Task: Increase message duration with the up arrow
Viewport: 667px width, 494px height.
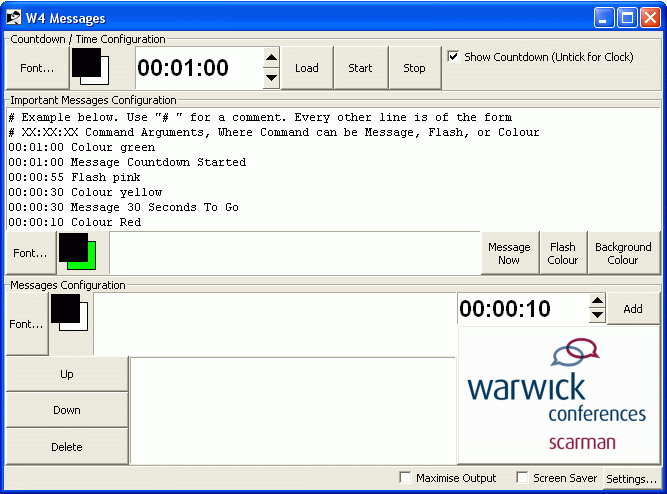Action: pyautogui.click(x=597, y=301)
